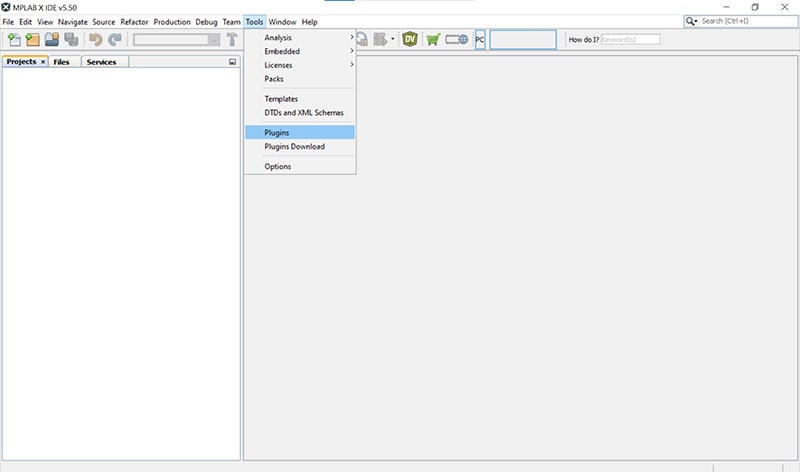Click the New File icon
Screen dimensions: 800x472
(x=14, y=39)
